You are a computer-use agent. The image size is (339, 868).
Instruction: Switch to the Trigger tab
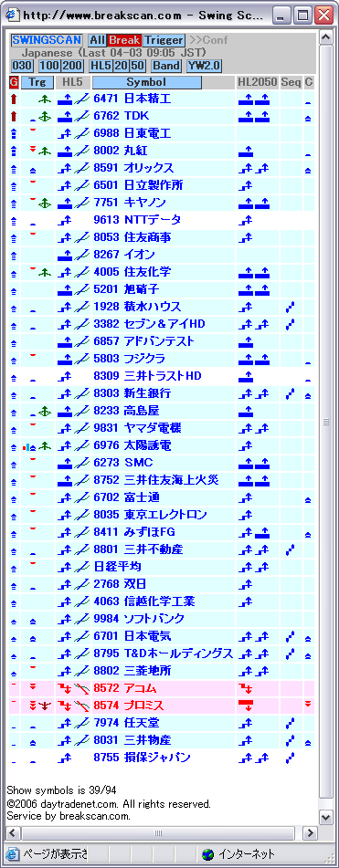[164, 40]
